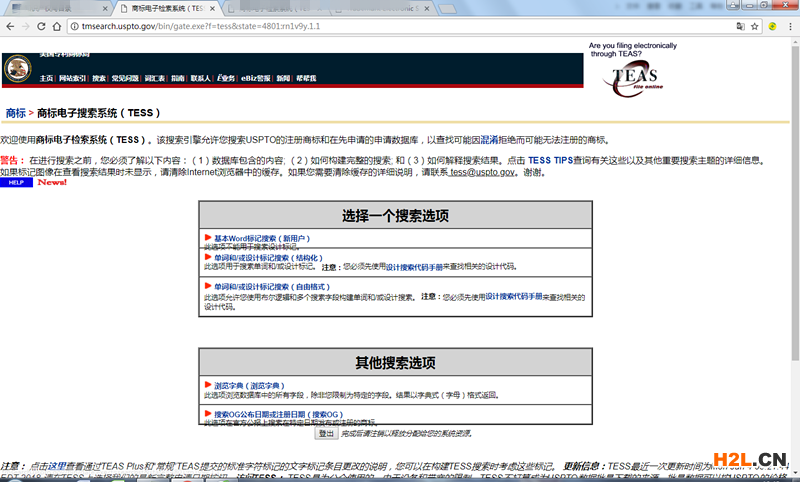The image size is (800, 482).
Task: Select the 商标电子检索系统 browser tab
Action: [x=166, y=9]
